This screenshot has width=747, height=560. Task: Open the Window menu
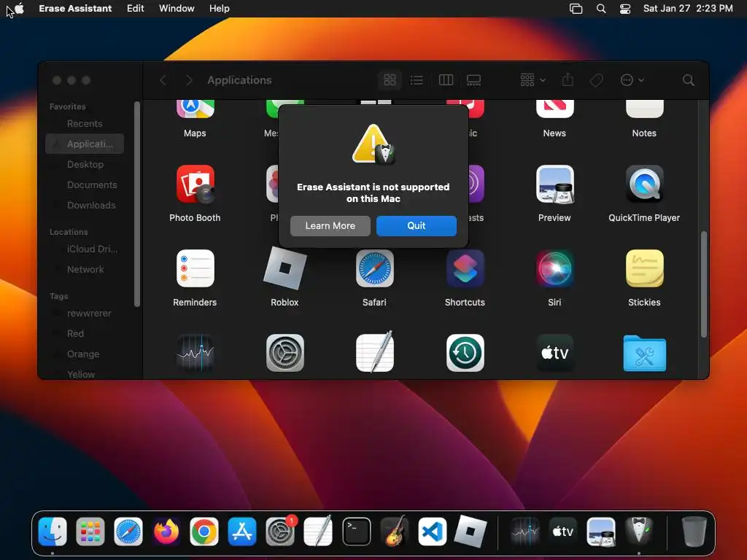177,8
